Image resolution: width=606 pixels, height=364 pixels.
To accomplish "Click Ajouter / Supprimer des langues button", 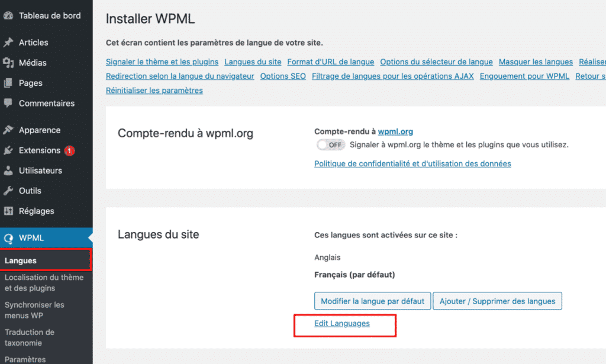I will pos(497,301).
